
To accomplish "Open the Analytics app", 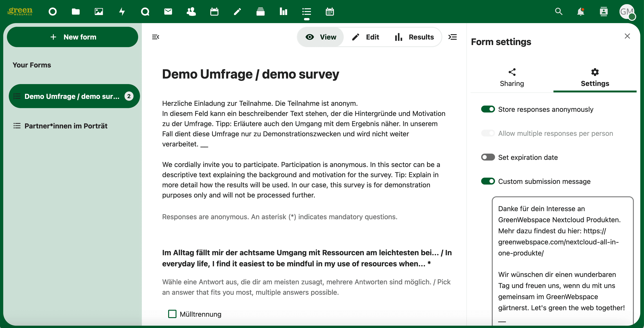I will tap(283, 12).
